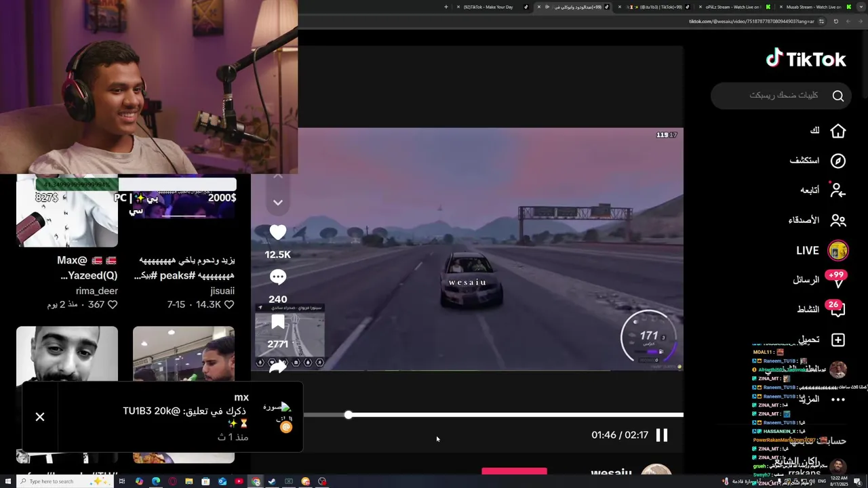Click the TikTok logo
The image size is (868, 488).
tap(806, 59)
